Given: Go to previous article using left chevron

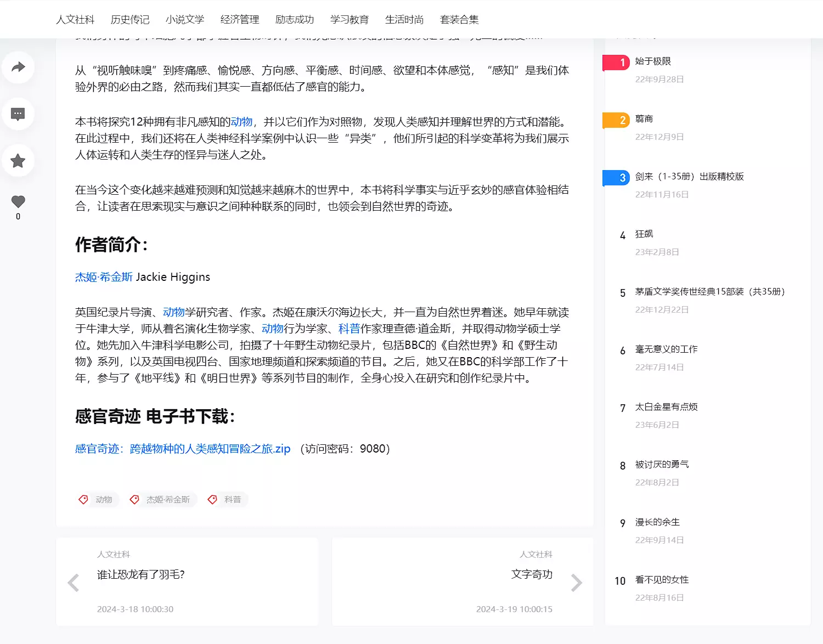Looking at the screenshot, I should click(x=73, y=583).
